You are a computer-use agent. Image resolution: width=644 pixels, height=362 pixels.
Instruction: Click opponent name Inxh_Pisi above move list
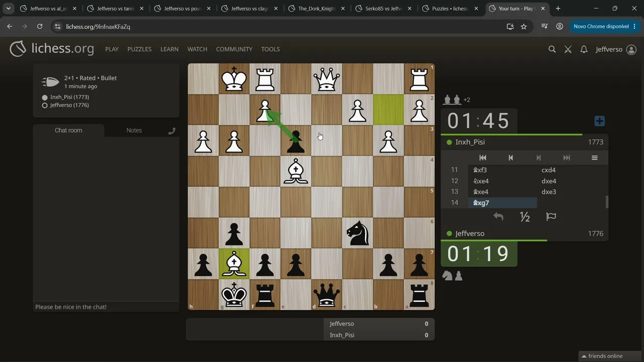click(x=470, y=142)
